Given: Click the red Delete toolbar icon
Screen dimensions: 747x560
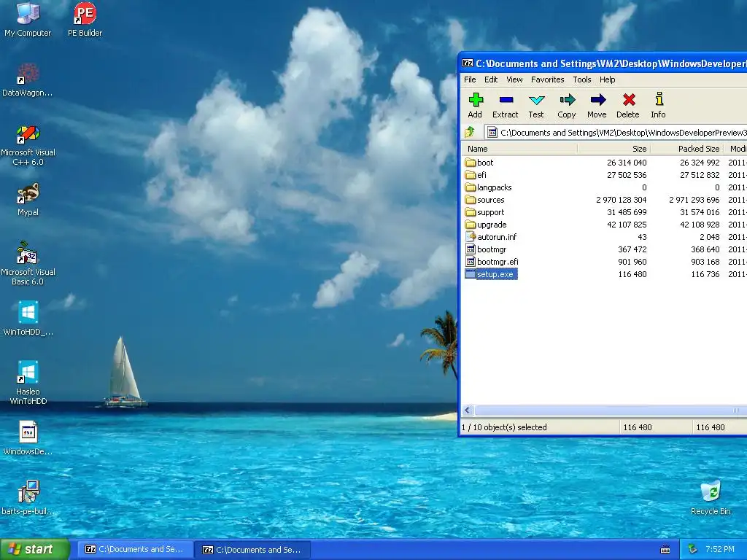Looking at the screenshot, I should 628,106.
